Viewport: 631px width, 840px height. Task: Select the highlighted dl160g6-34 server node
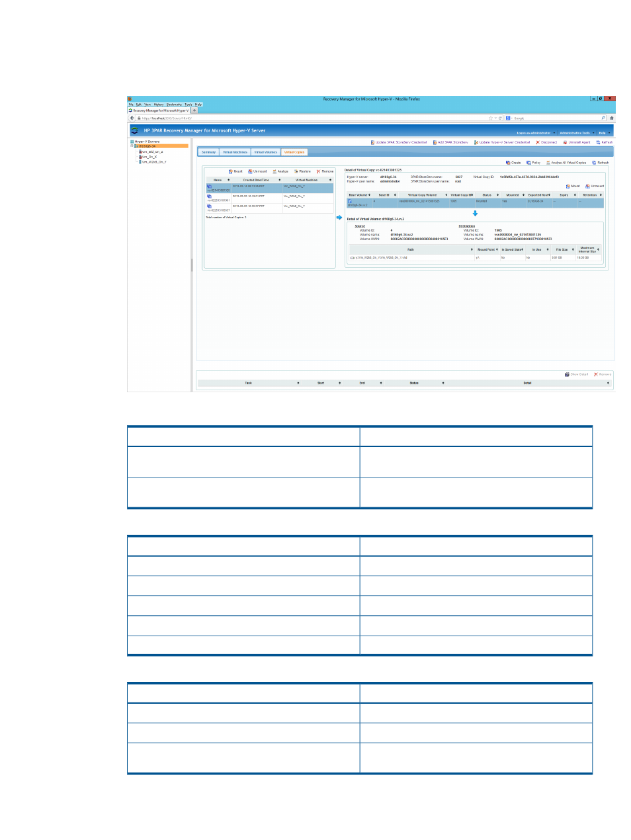coord(161,146)
